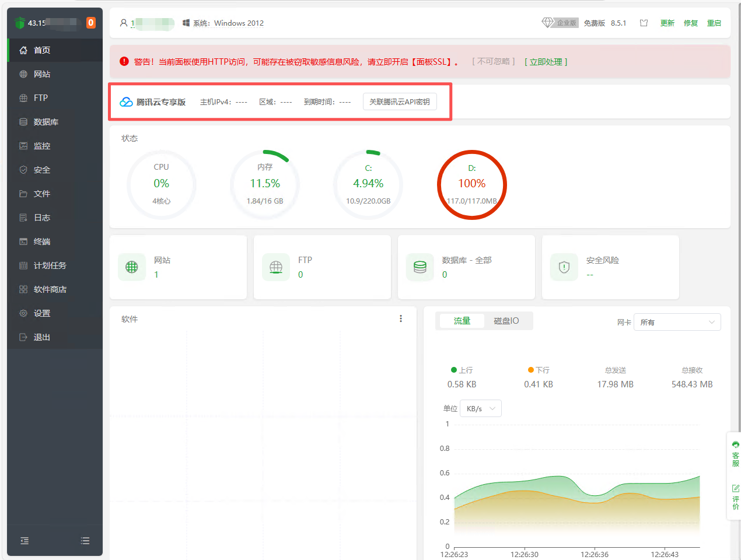741x560 pixels.
Task: Expand the network card dropdown
Action: tap(677, 322)
